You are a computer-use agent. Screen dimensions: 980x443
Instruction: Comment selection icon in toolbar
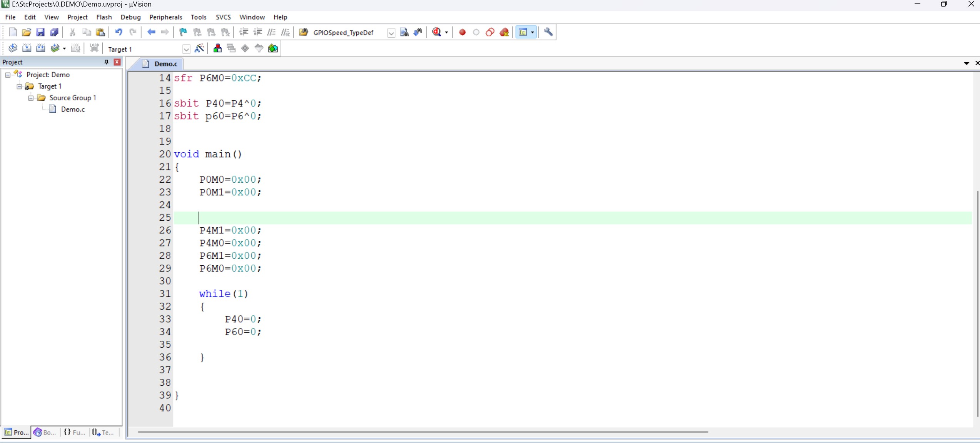point(271,32)
